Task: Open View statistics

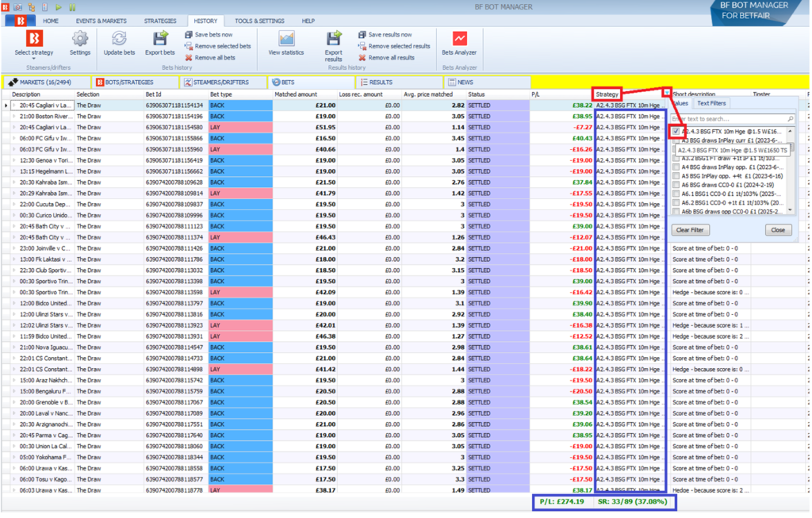Action: [x=285, y=40]
